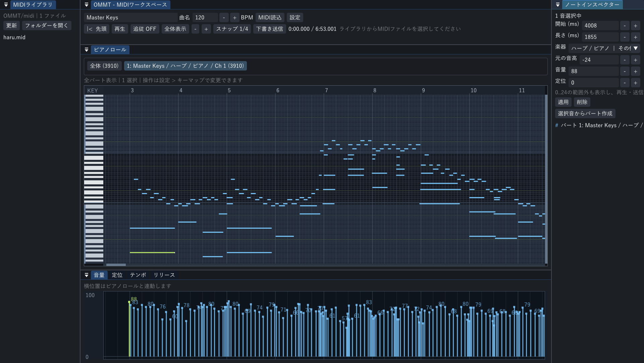Click the piano roll horizontal scrollbar thumb
Screen dimensions: 644x363
click(116, 265)
